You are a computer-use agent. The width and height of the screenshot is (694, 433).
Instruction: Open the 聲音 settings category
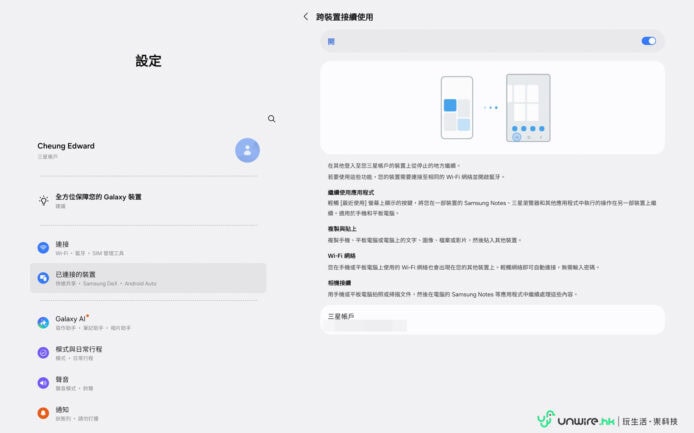[148, 383]
